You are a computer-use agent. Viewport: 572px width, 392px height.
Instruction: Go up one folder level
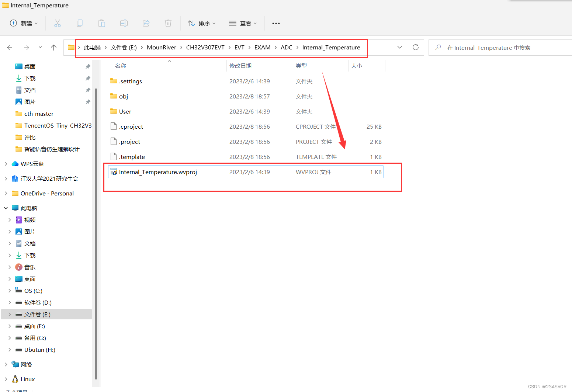[54, 48]
